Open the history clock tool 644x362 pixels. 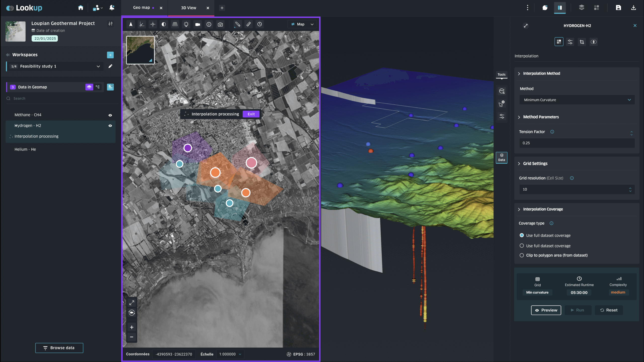click(260, 24)
